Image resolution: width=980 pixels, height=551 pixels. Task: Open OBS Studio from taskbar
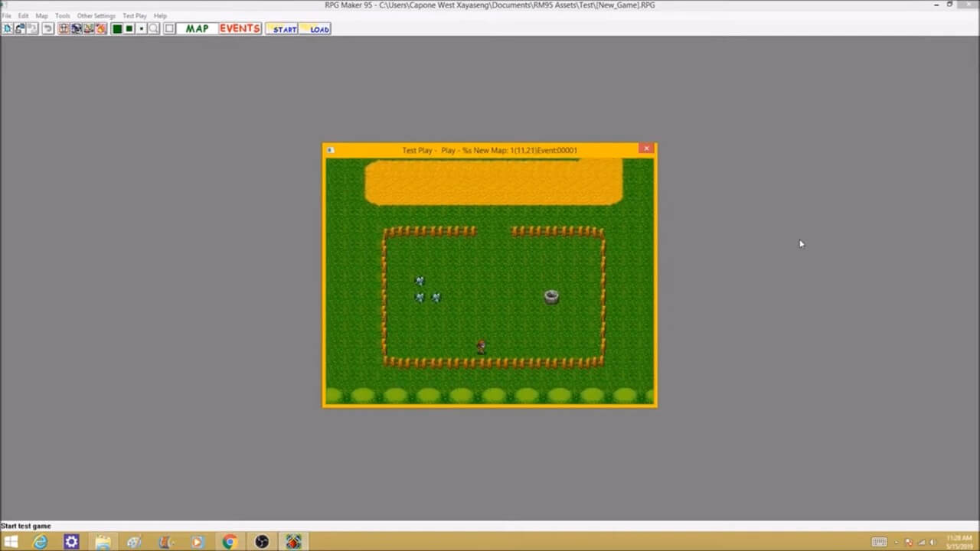coord(262,542)
